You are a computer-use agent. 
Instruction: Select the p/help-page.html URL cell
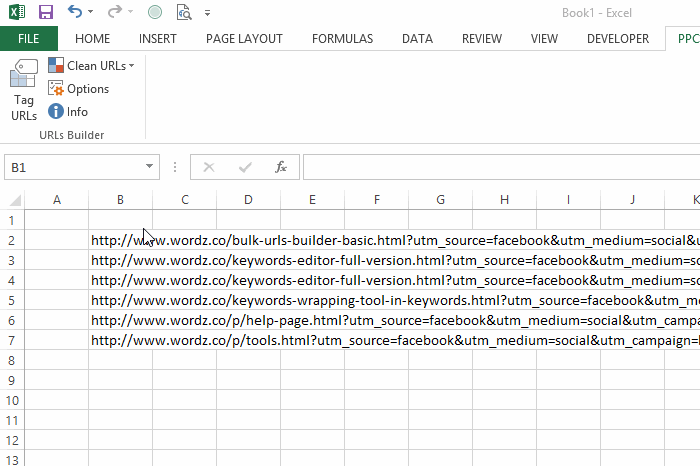(121, 320)
